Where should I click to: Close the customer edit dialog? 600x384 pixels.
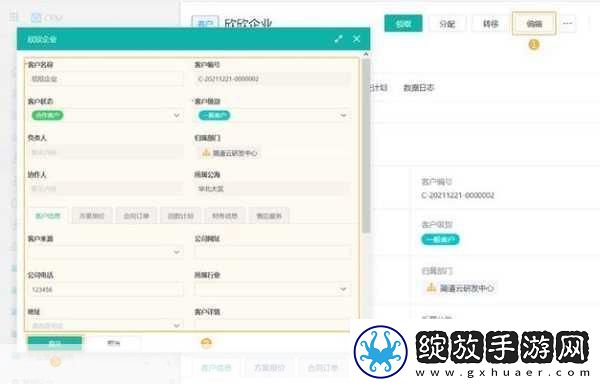click(357, 39)
